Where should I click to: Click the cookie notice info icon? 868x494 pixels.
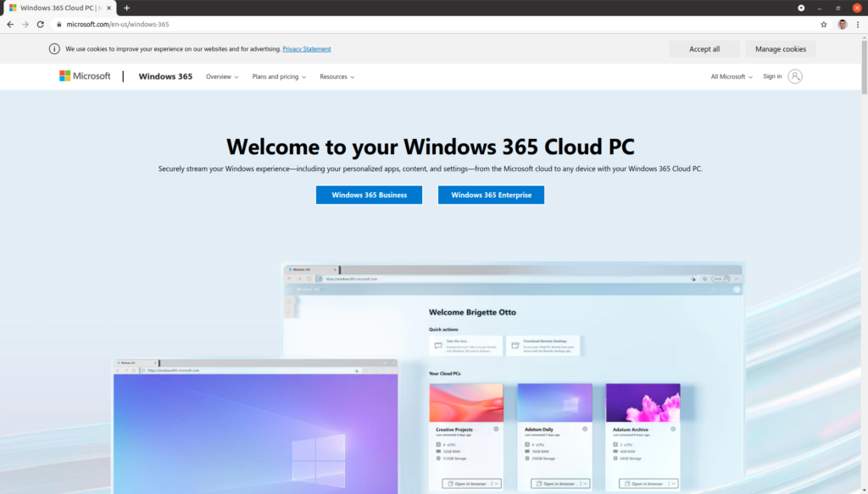54,48
